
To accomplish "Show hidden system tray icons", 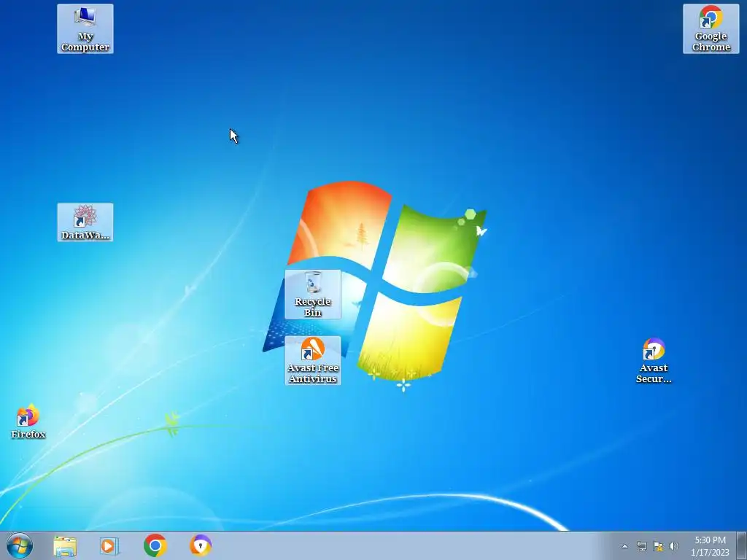I will (x=624, y=546).
